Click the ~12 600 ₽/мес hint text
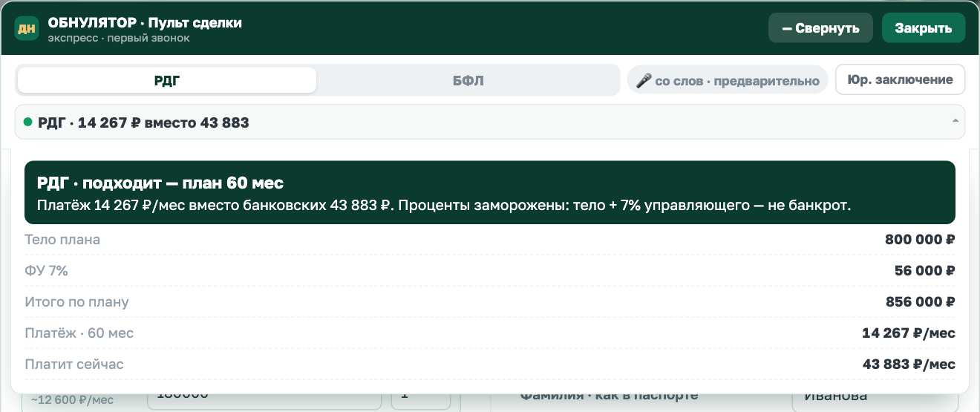This screenshot has height=412, width=980. tap(73, 400)
